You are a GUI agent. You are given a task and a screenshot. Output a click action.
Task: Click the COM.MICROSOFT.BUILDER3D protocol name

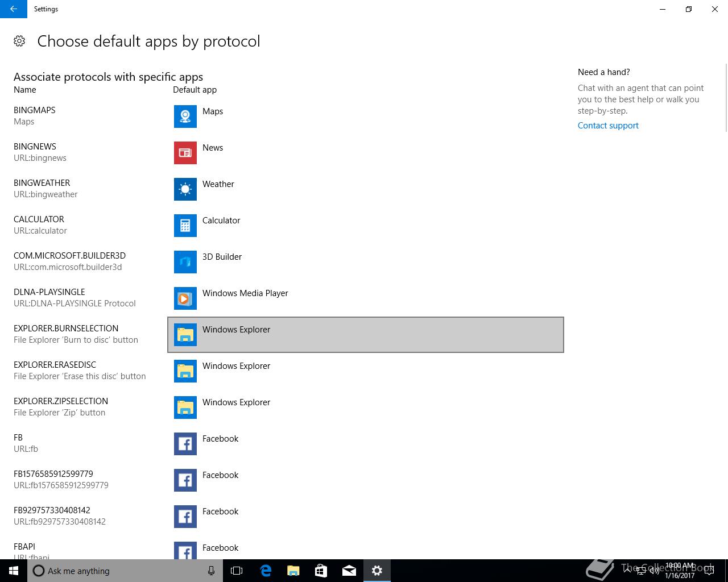click(x=69, y=256)
